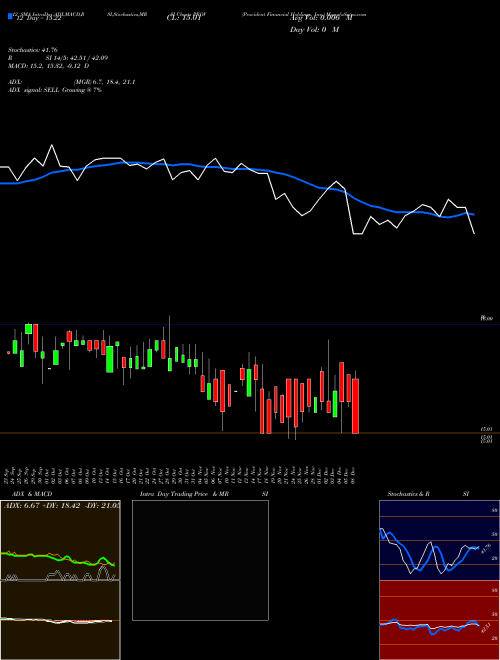Click the tall green candle in mid-October
This screenshot has width=500, height=660.
pos(110,359)
